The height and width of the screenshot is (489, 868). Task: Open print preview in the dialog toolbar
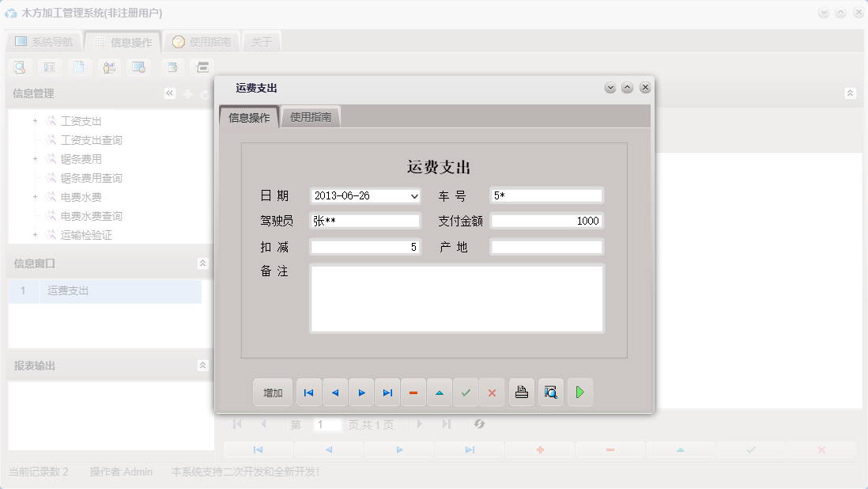tap(550, 392)
